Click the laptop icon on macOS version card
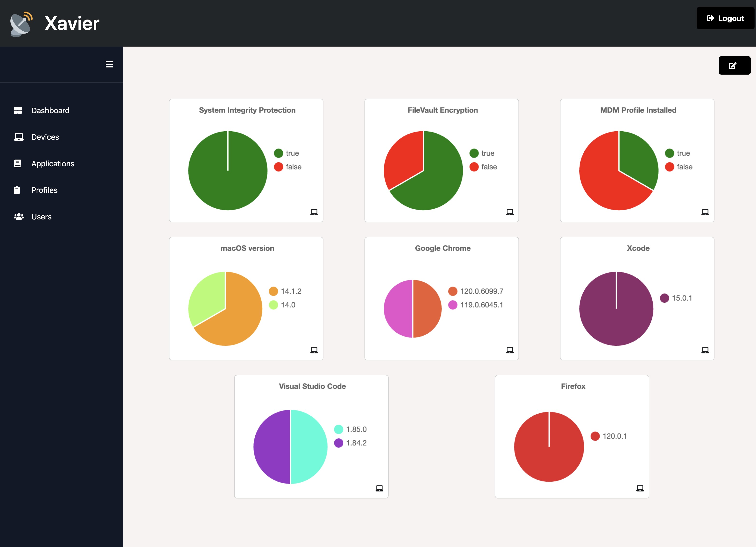 (314, 350)
